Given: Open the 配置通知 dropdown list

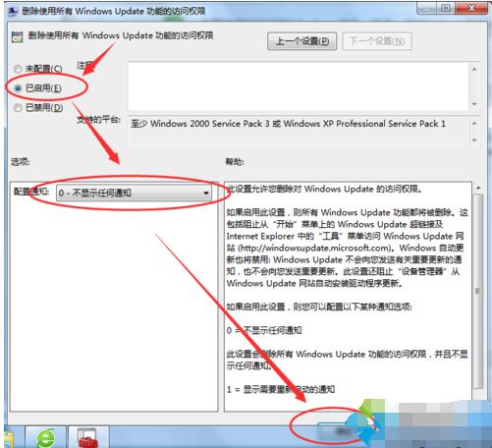Looking at the screenshot, I should 134,193.
